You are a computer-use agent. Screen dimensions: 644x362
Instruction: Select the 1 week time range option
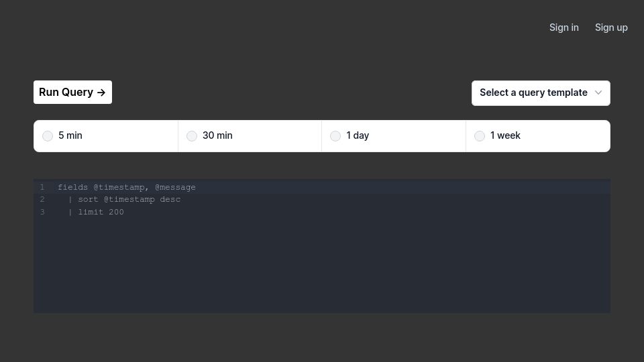pyautogui.click(x=480, y=136)
